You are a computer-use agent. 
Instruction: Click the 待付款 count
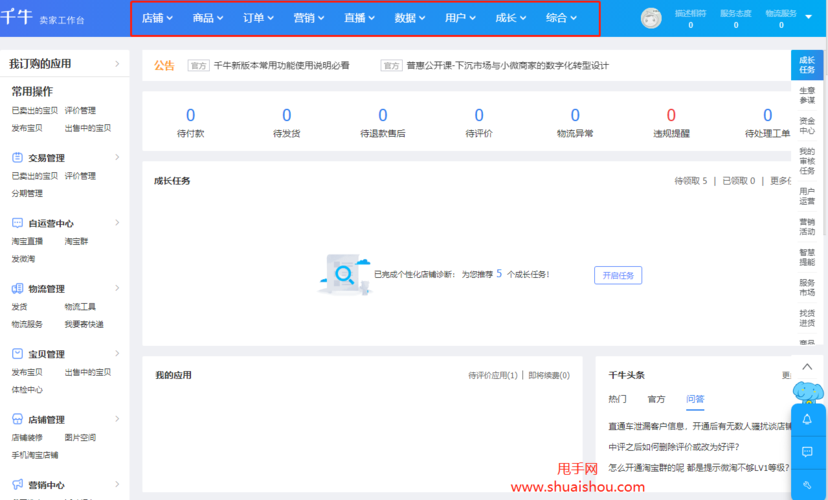pos(191,115)
